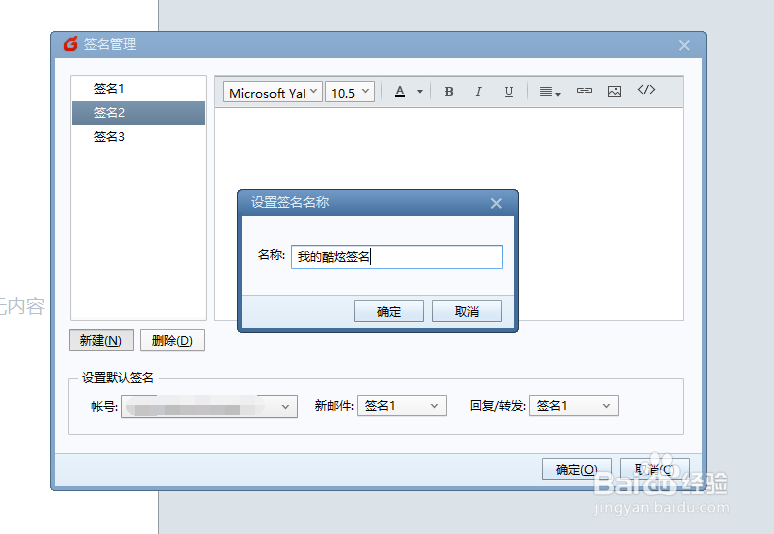774x534 pixels.
Task: Click the font color A icon
Action: point(400,91)
